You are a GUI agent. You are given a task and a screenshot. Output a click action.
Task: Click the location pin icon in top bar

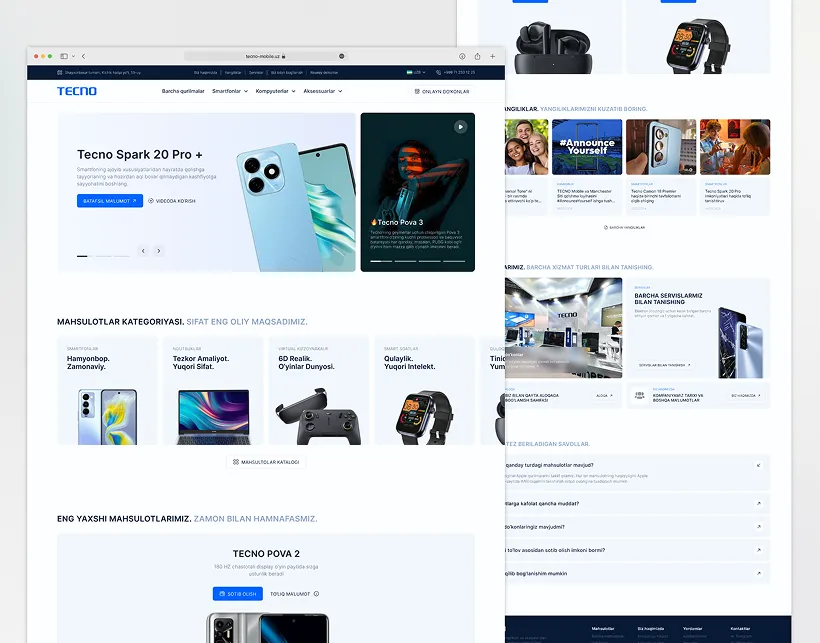60,73
